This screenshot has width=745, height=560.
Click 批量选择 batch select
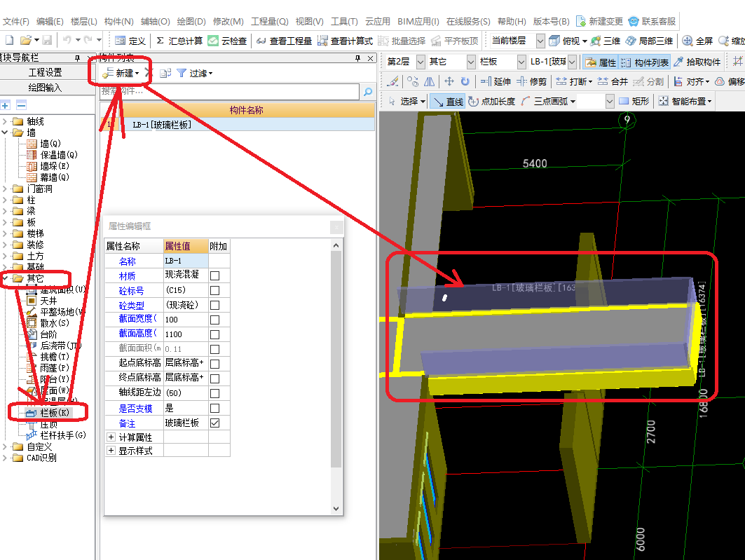click(x=402, y=41)
